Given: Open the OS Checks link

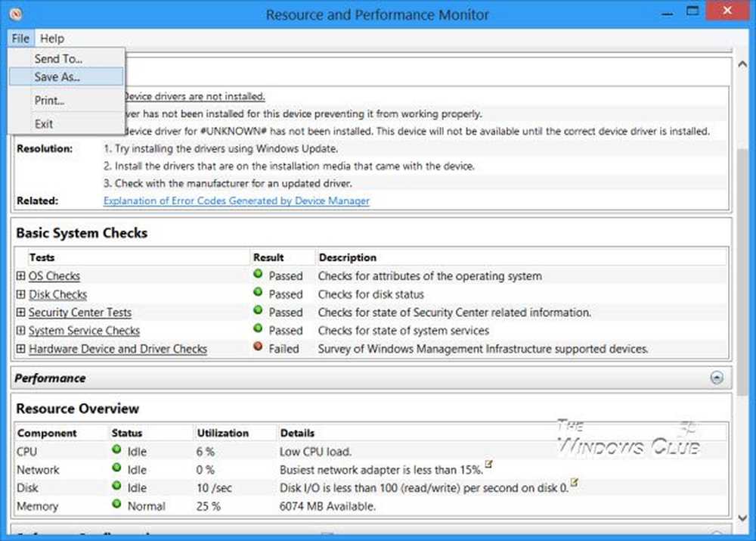Looking at the screenshot, I should click(x=54, y=276).
